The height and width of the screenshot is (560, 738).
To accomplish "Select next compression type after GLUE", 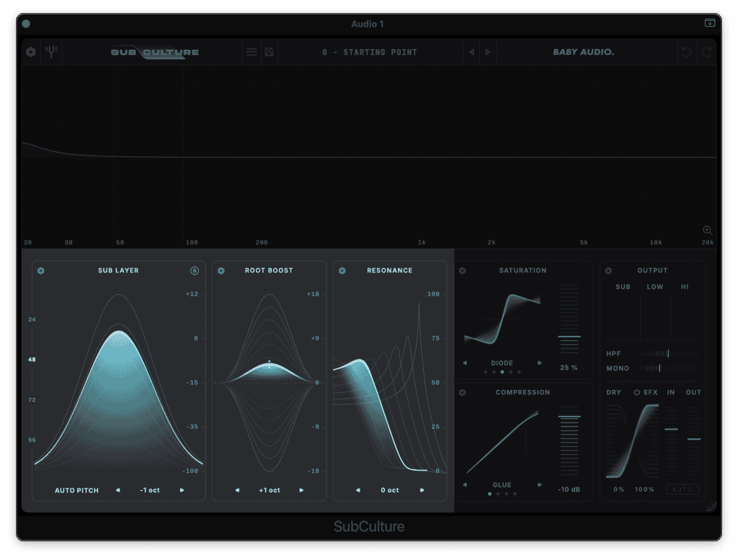I will tap(539, 485).
